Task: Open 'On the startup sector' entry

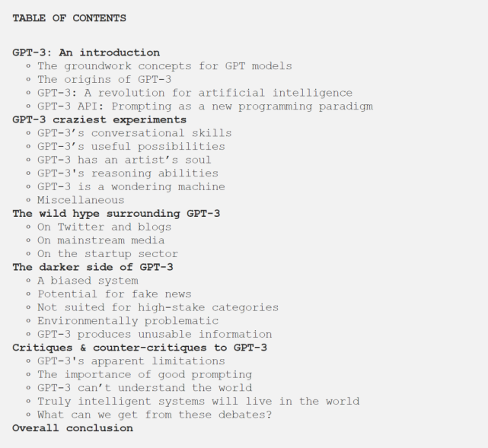Action: pyautogui.click(x=107, y=254)
